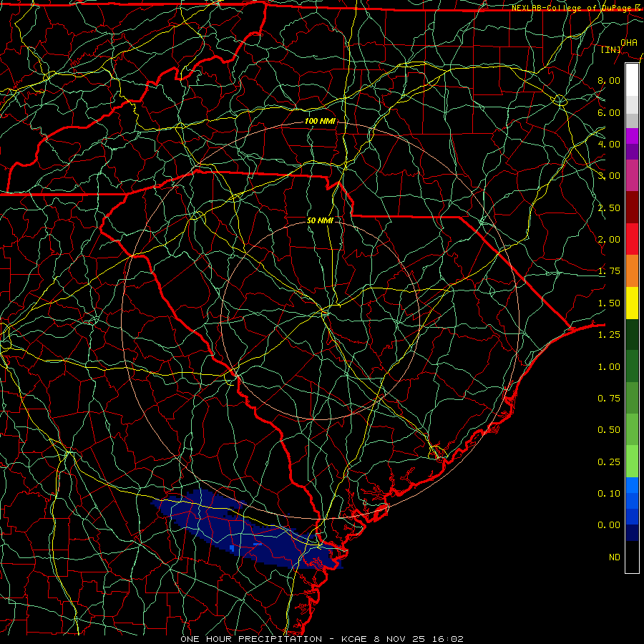644x644 pixels.
Task: Click the OHA product label
Action: click(x=629, y=42)
